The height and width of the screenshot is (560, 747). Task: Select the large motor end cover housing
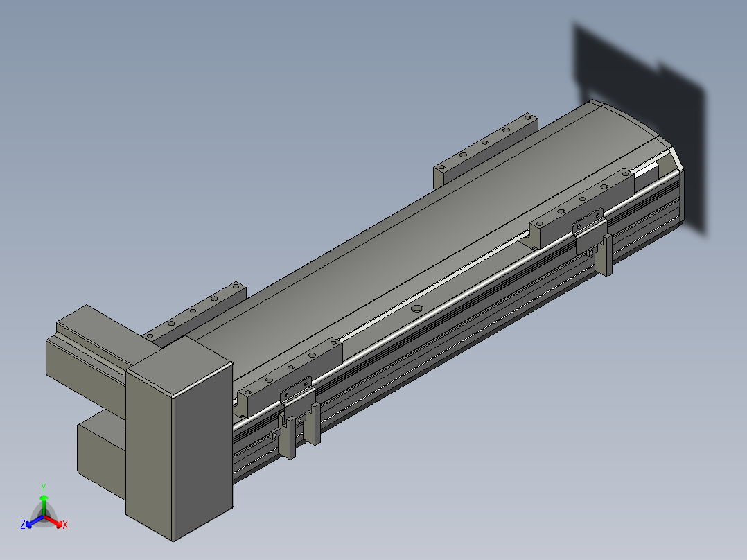point(179,439)
